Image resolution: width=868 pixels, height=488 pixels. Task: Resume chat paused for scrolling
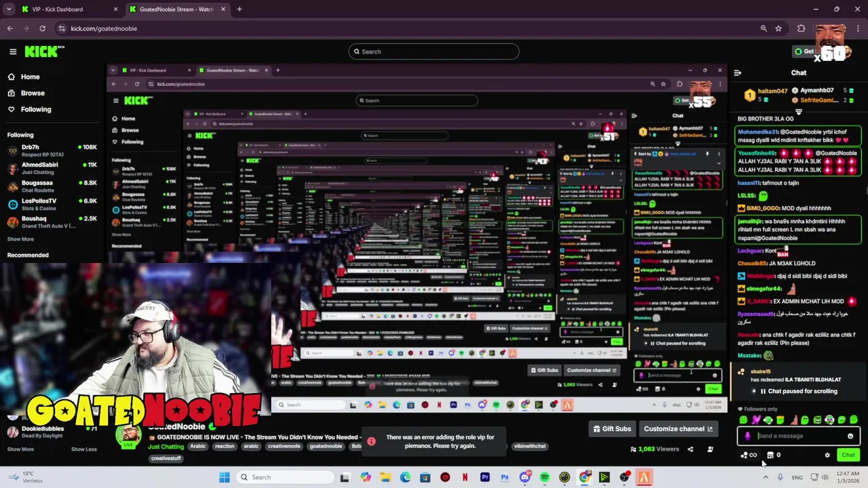tap(797, 391)
